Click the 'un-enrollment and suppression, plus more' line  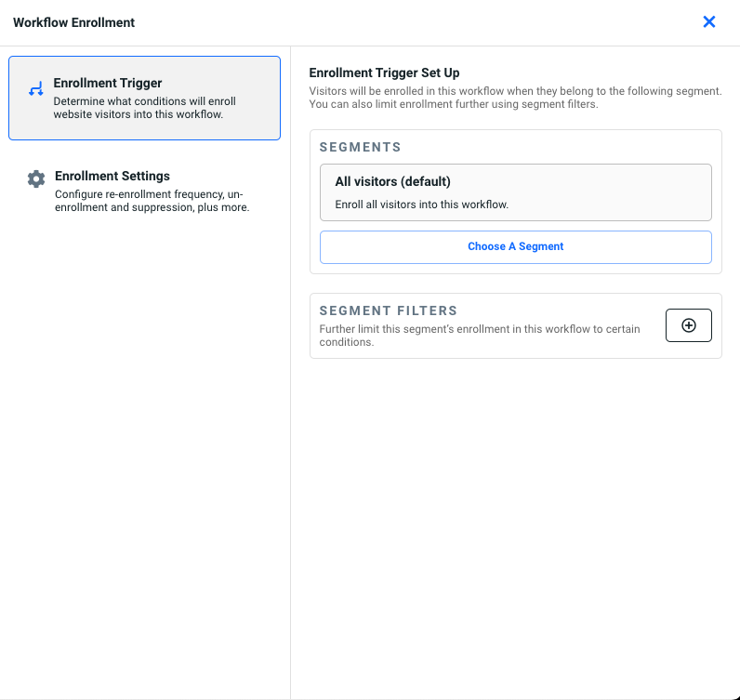[x=152, y=207]
